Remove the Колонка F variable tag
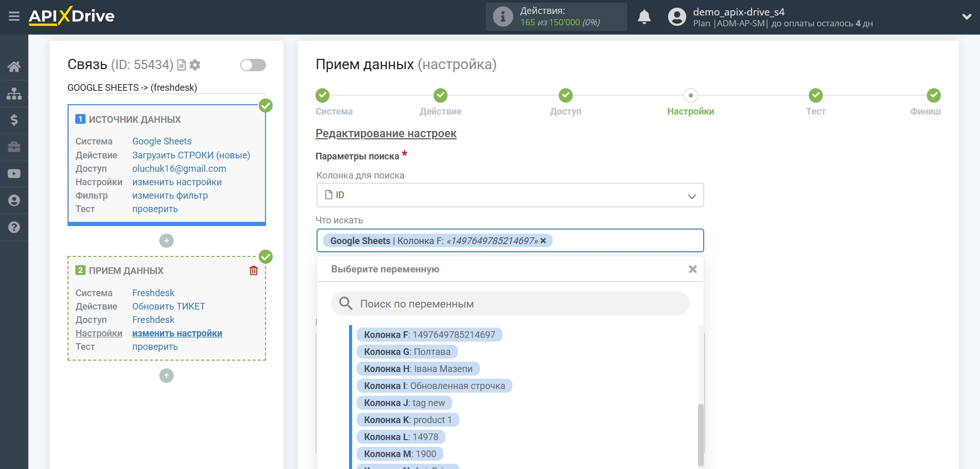980x469 pixels. coord(543,241)
